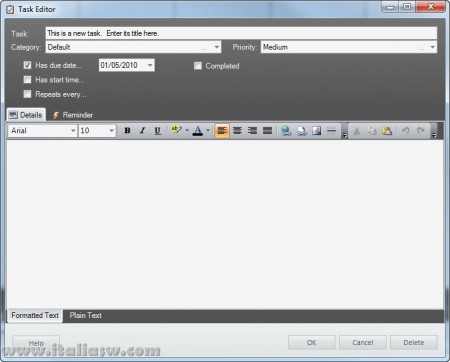Open clipboard toolbar overflow options

click(x=434, y=131)
